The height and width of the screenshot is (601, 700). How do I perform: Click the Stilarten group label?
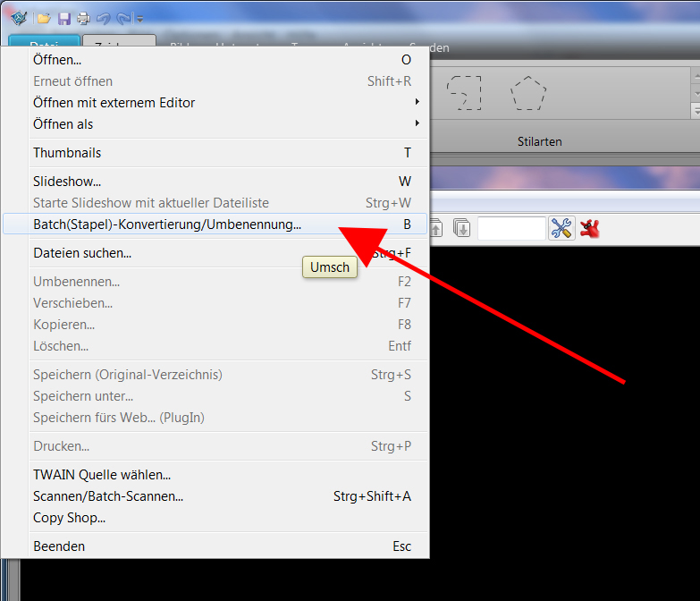coord(539,141)
